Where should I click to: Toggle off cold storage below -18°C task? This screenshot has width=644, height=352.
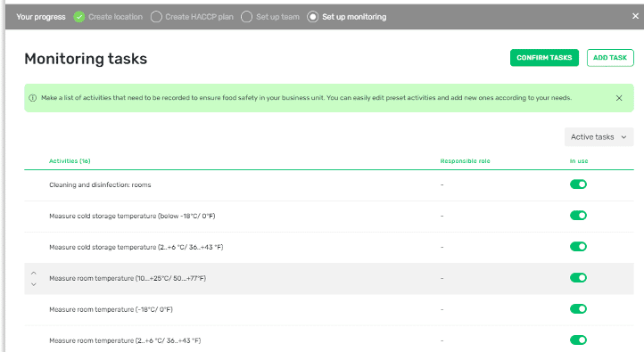(578, 216)
